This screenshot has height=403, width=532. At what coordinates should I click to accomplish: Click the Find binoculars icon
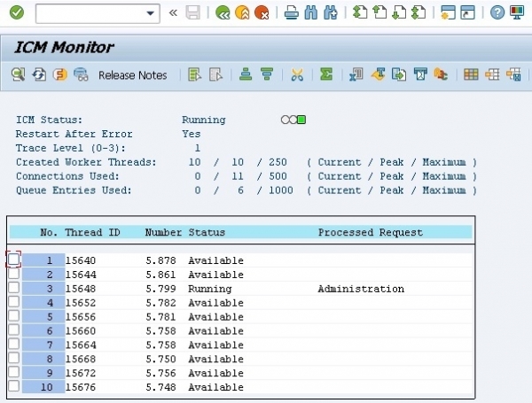[310, 13]
